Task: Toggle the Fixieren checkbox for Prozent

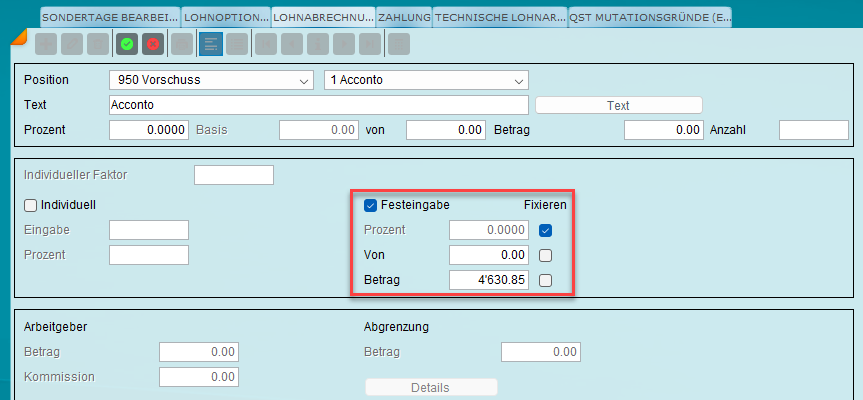Action: 545,230
